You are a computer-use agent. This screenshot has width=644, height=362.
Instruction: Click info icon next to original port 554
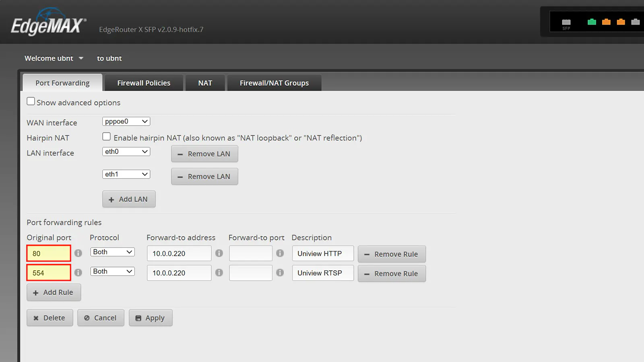coord(78,272)
